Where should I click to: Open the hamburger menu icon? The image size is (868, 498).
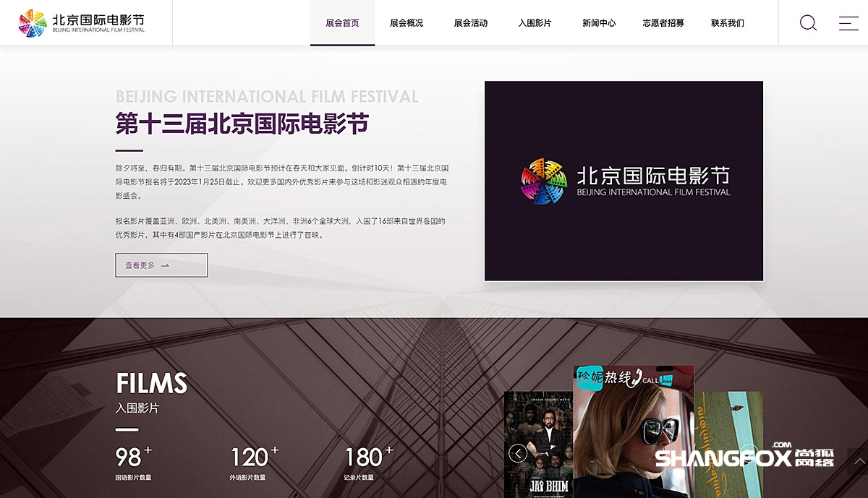tap(848, 22)
